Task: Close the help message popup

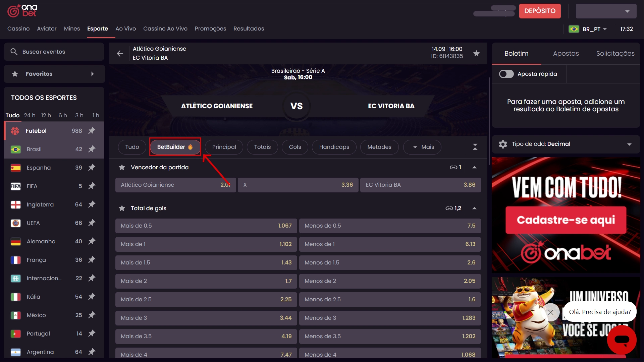Action: tap(550, 312)
